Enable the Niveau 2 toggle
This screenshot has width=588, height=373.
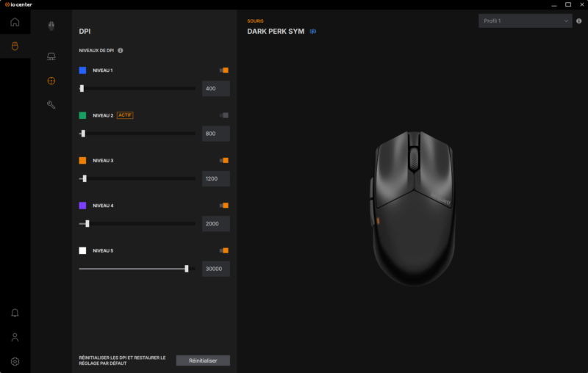(224, 115)
